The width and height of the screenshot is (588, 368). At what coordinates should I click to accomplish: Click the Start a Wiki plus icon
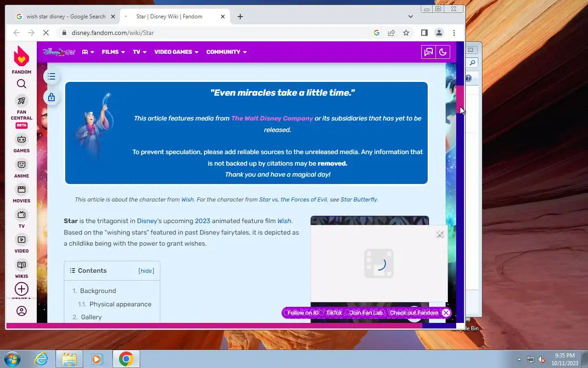click(22, 289)
